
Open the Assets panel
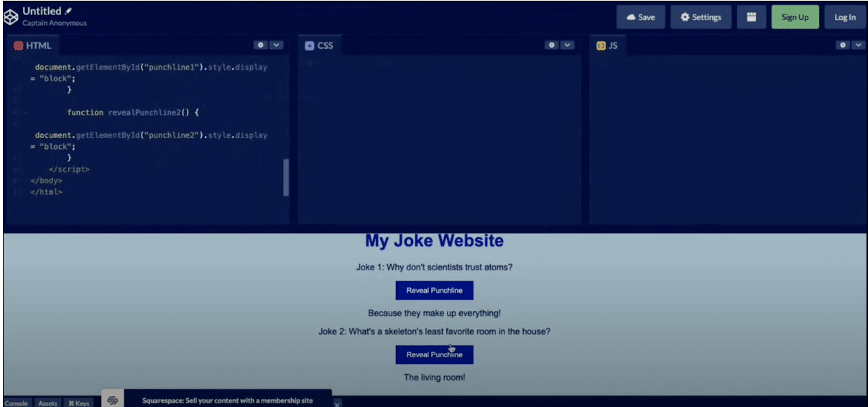48,403
